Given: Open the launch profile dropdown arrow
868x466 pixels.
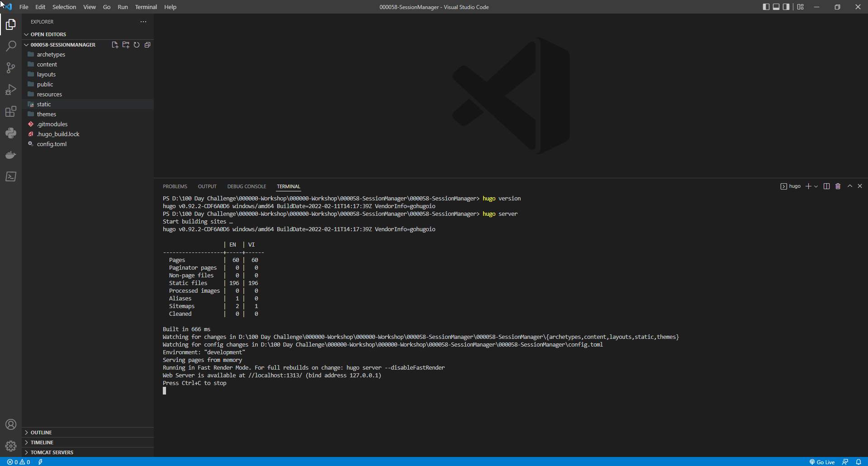Looking at the screenshot, I should tap(816, 186).
